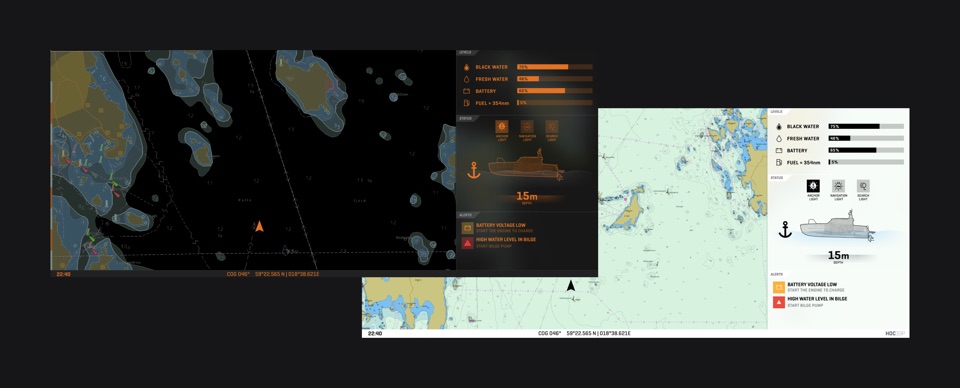
Task: Toggle Search Light in the light-theme panel
Action: coord(863,186)
